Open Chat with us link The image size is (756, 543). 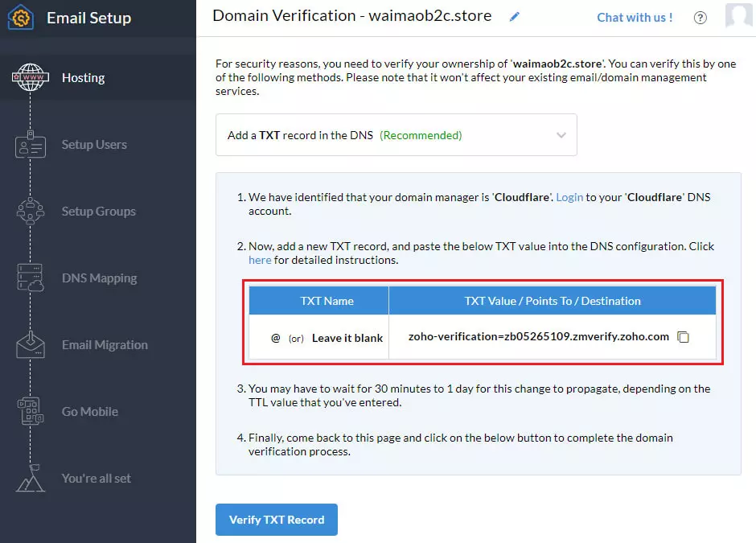(635, 18)
